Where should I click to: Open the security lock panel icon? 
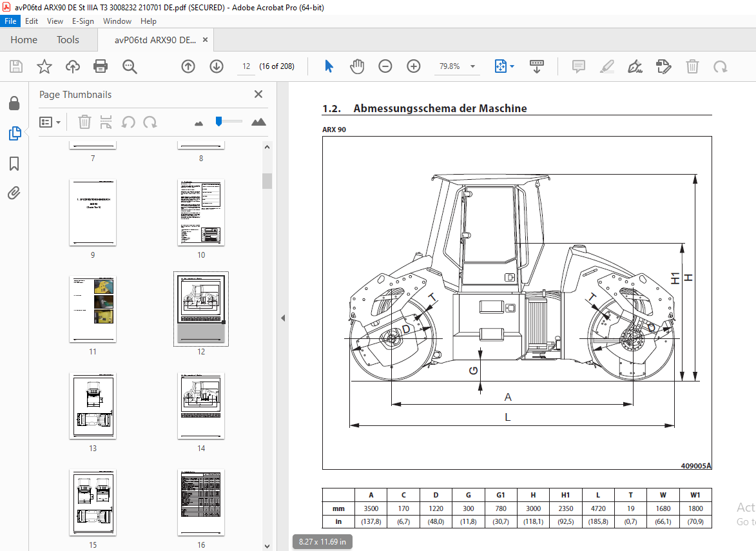(x=14, y=103)
